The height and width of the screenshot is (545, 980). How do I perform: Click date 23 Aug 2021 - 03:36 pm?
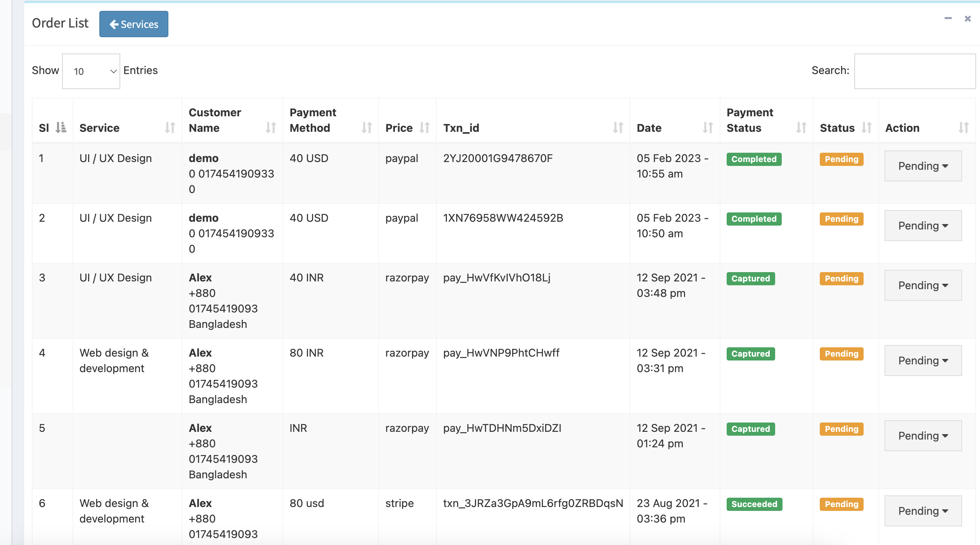[672, 511]
